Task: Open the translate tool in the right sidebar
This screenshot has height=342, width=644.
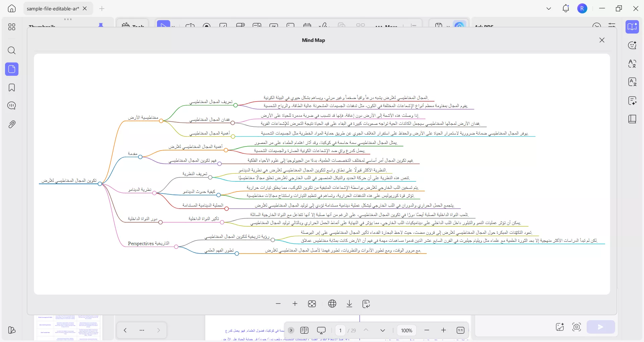Action: tap(632, 64)
